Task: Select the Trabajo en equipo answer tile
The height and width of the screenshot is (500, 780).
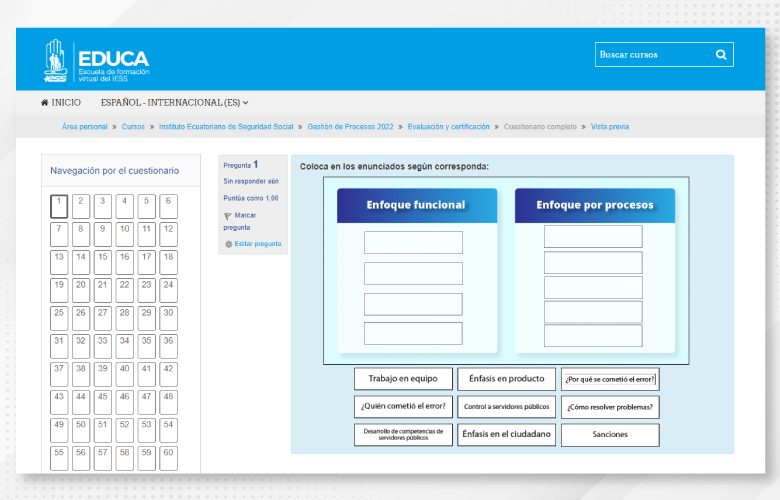Action: click(403, 379)
